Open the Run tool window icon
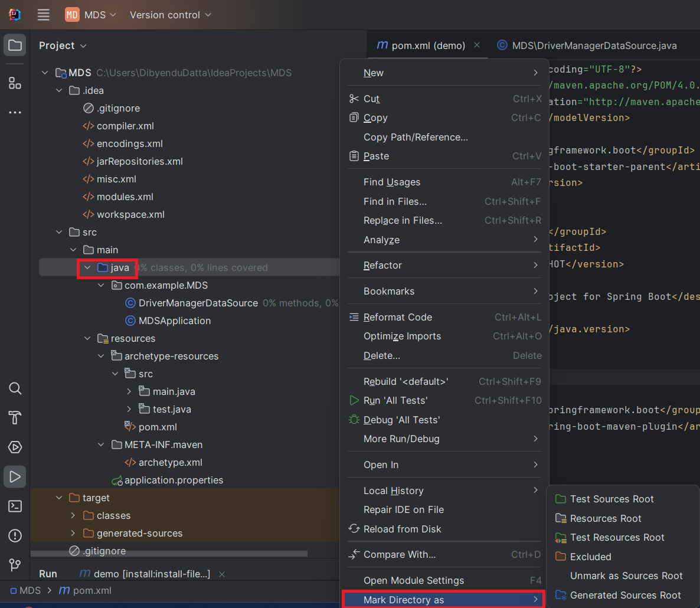Image resolution: width=700 pixels, height=608 pixels. (15, 476)
